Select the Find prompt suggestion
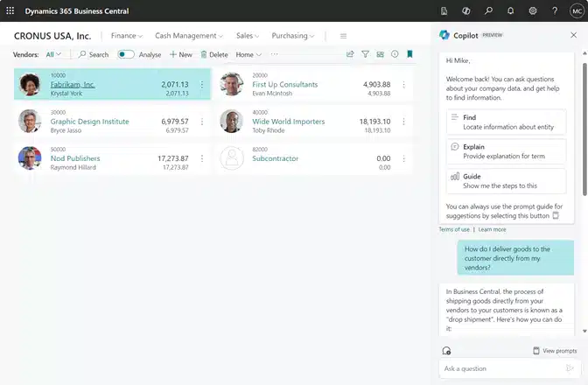The image size is (588, 385). point(506,122)
